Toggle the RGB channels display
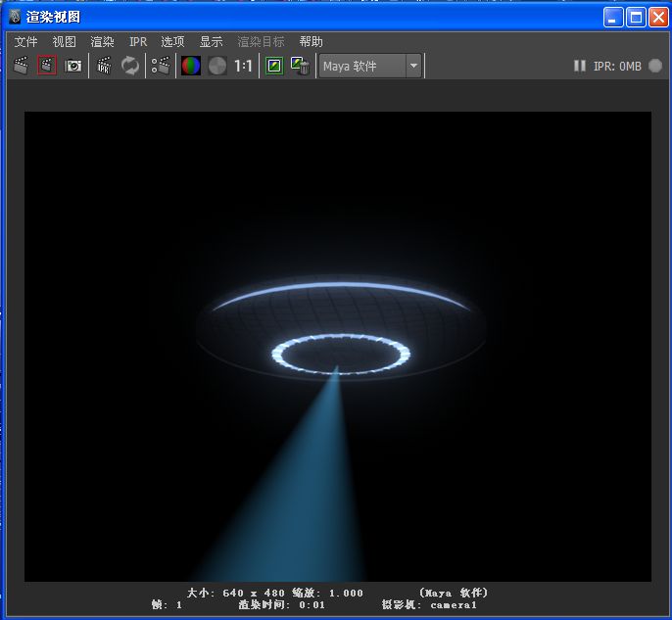 coord(191,66)
